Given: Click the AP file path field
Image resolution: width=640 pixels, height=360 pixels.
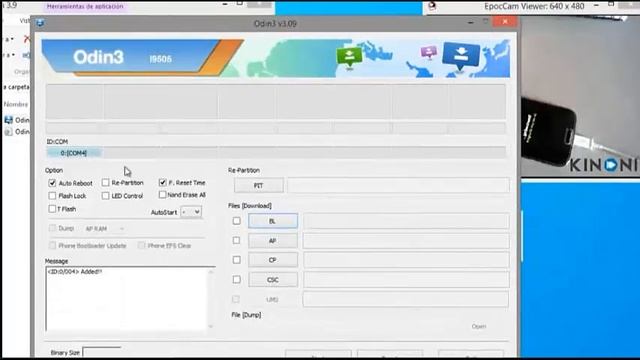Looking at the screenshot, I should point(406,241).
